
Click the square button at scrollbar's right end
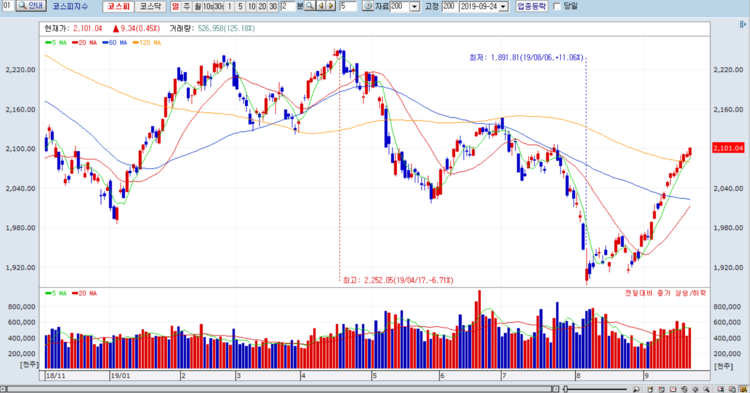(x=556, y=389)
